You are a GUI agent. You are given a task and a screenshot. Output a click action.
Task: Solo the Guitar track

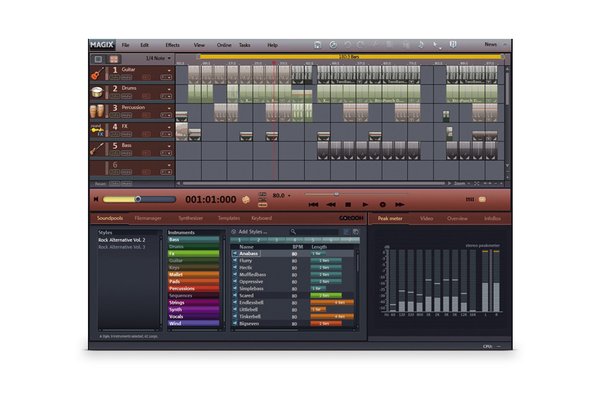(115, 77)
